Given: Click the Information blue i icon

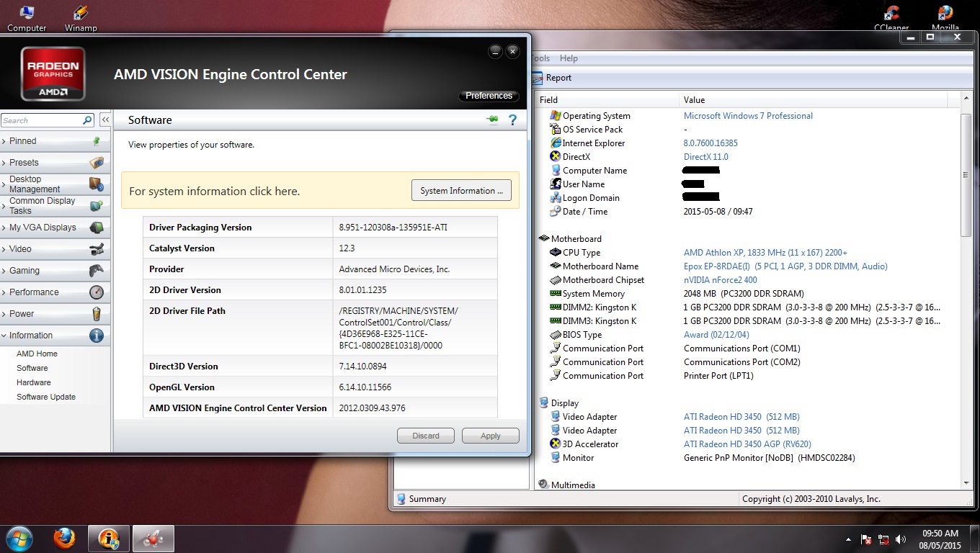Looking at the screenshot, I should coord(97,336).
